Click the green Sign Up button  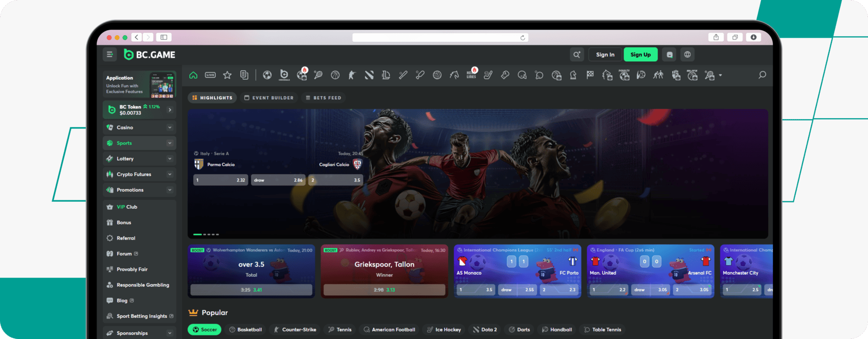click(x=640, y=55)
